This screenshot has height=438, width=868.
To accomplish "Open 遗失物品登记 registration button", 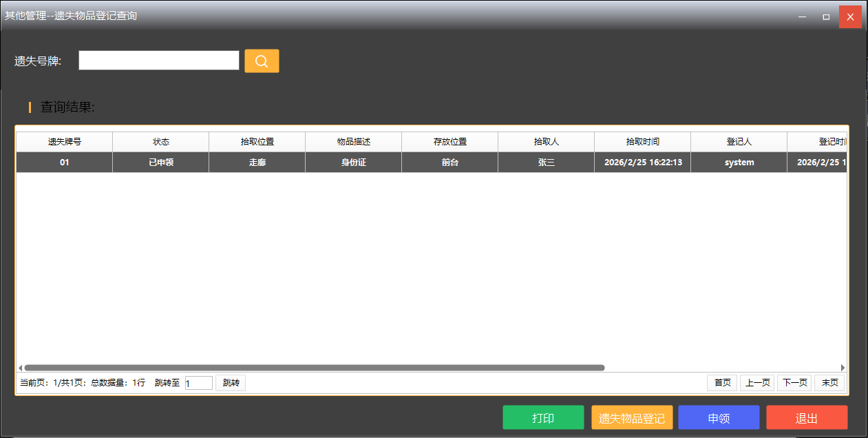I will coord(631,417).
